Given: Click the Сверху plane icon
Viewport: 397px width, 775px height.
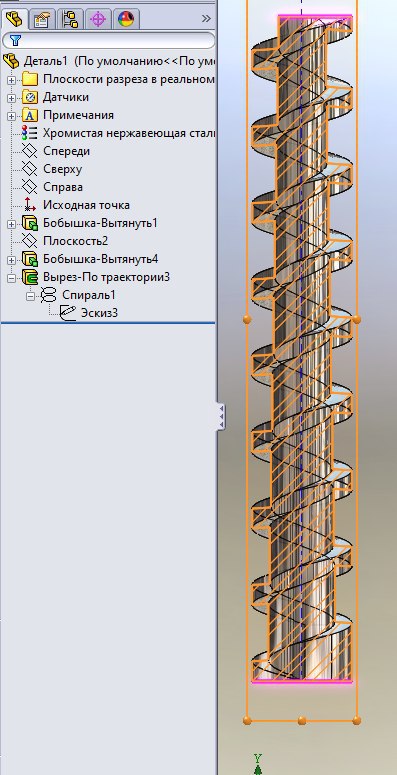Looking at the screenshot, I should coord(30,169).
